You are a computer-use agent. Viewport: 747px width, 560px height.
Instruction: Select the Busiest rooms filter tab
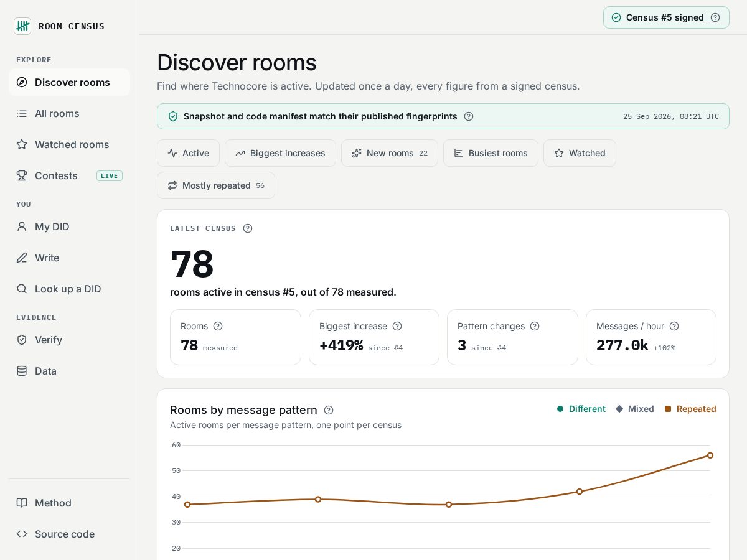(491, 153)
